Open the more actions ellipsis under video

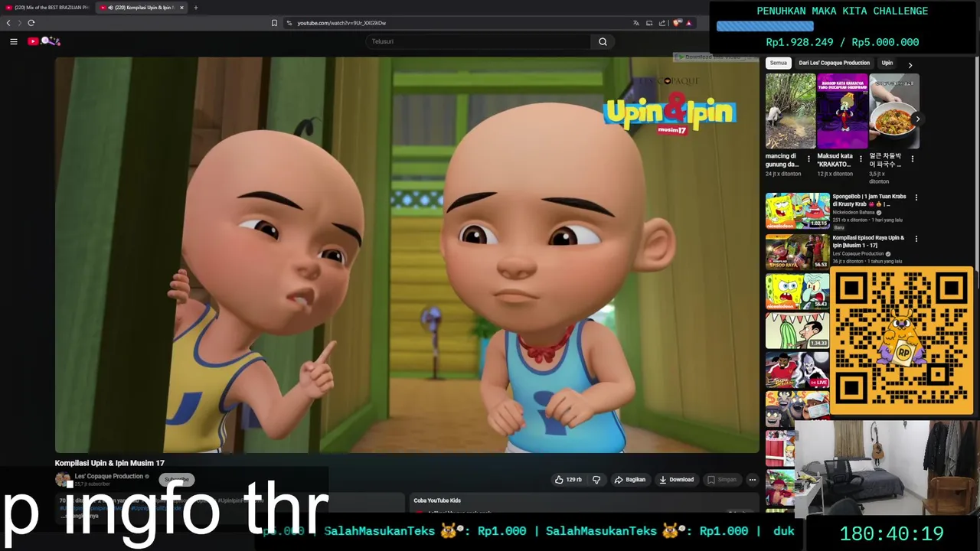click(752, 480)
